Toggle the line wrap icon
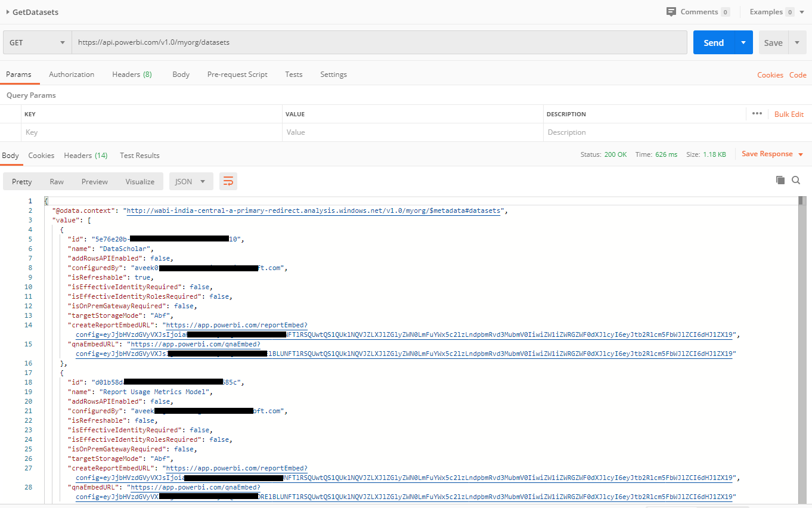The image size is (812, 508). (228, 182)
